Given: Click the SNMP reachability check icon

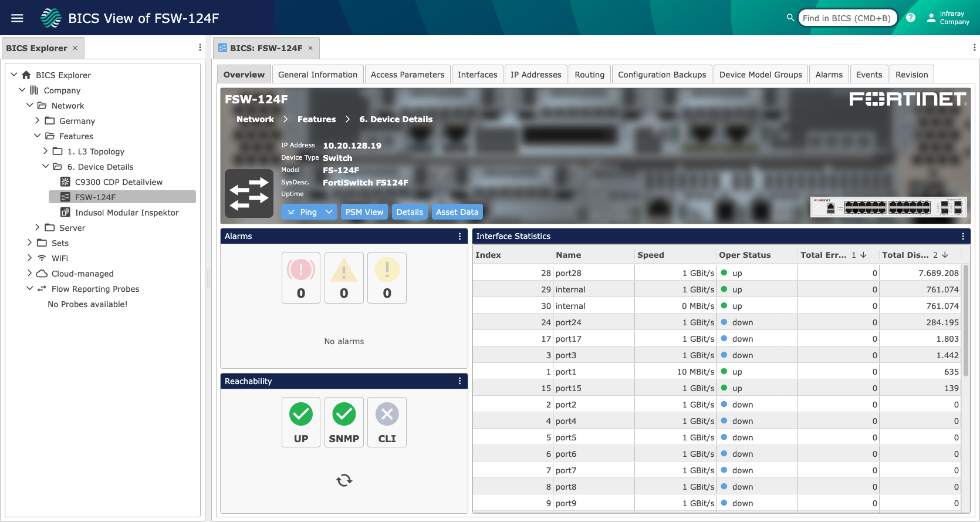Looking at the screenshot, I should 344,415.
